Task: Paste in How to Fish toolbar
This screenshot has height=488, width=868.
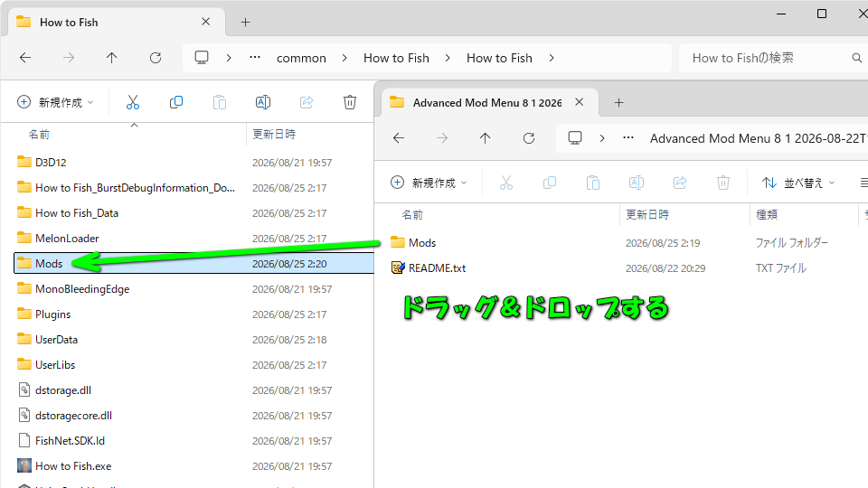Action: [220, 102]
